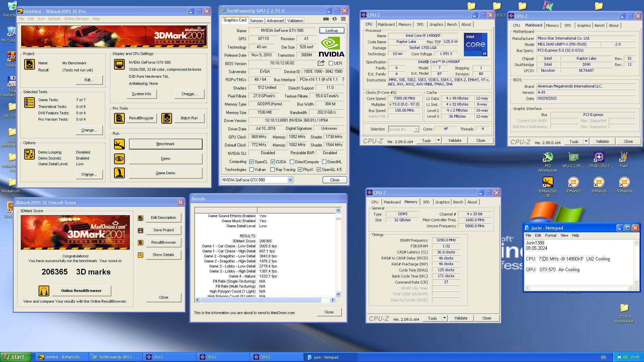Toggle the CUDA checkbox
The height and width of the screenshot is (362, 644).
pos(273,162)
